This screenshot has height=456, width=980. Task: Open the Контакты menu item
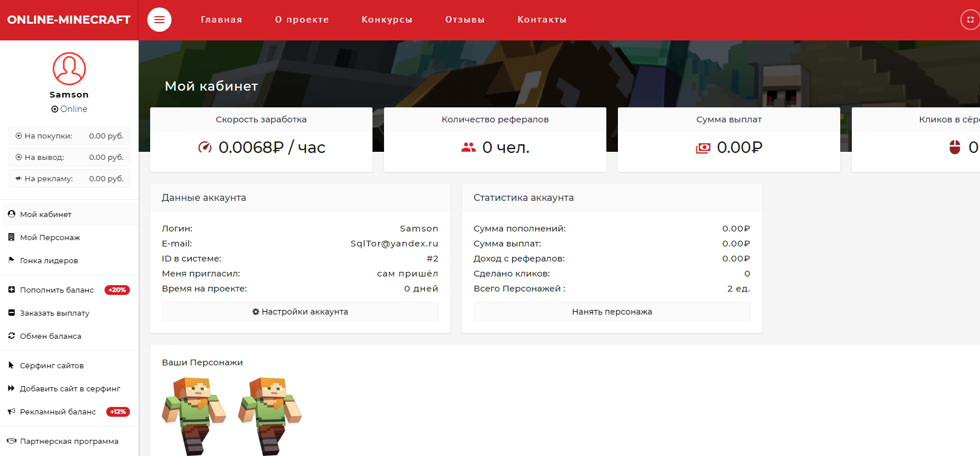(542, 20)
